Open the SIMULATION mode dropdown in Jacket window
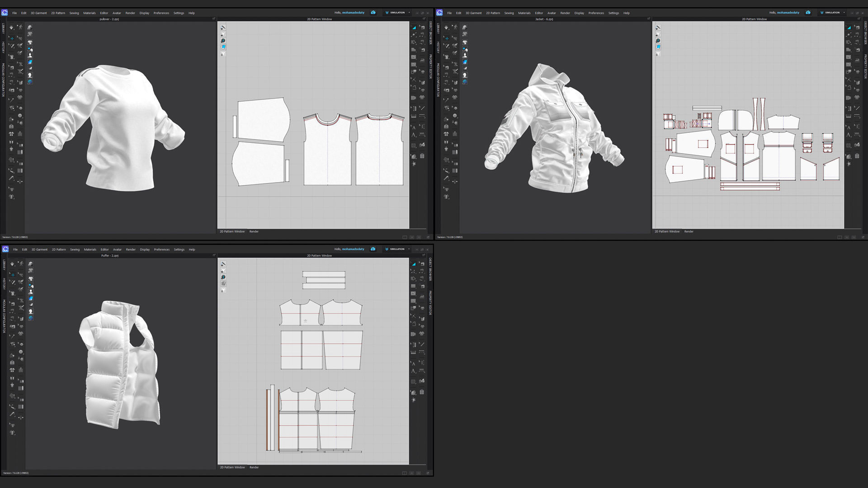 [x=844, y=13]
